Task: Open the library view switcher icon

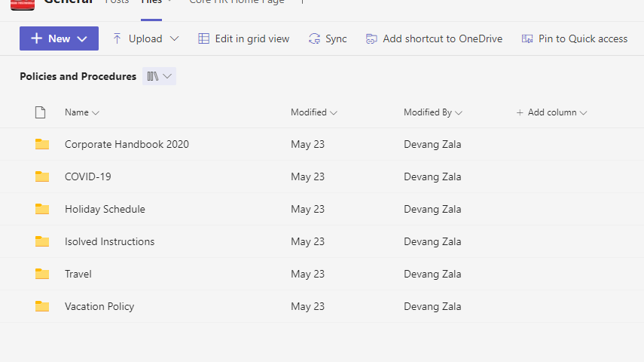Action: click(x=153, y=76)
